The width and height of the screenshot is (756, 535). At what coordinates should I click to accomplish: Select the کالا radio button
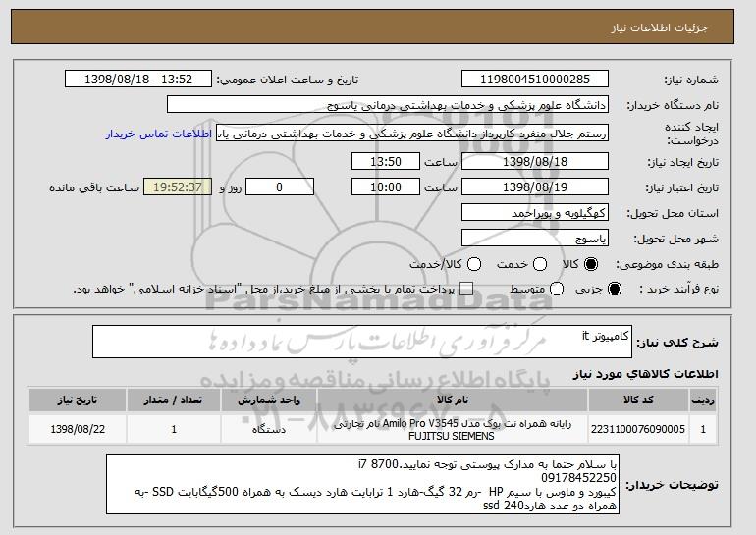591,264
